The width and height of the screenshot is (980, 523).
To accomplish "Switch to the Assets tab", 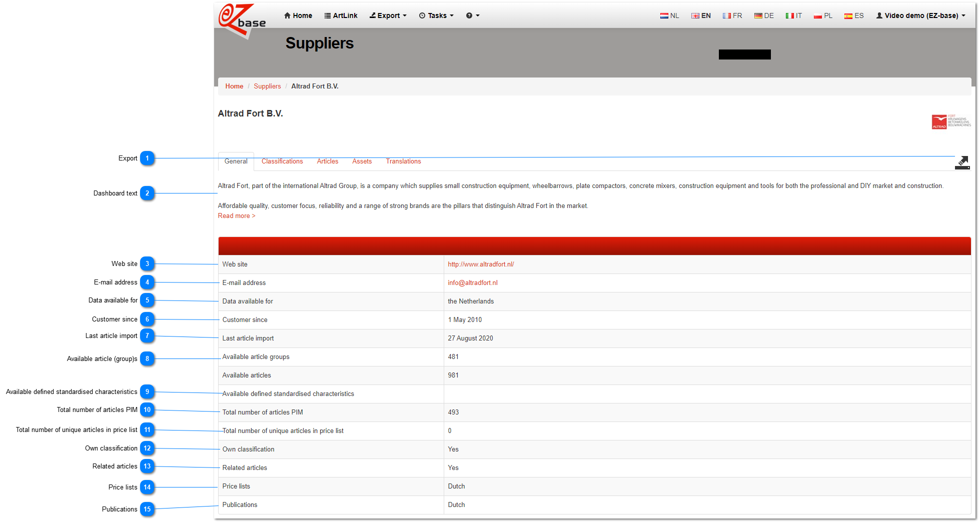I will pyautogui.click(x=362, y=161).
